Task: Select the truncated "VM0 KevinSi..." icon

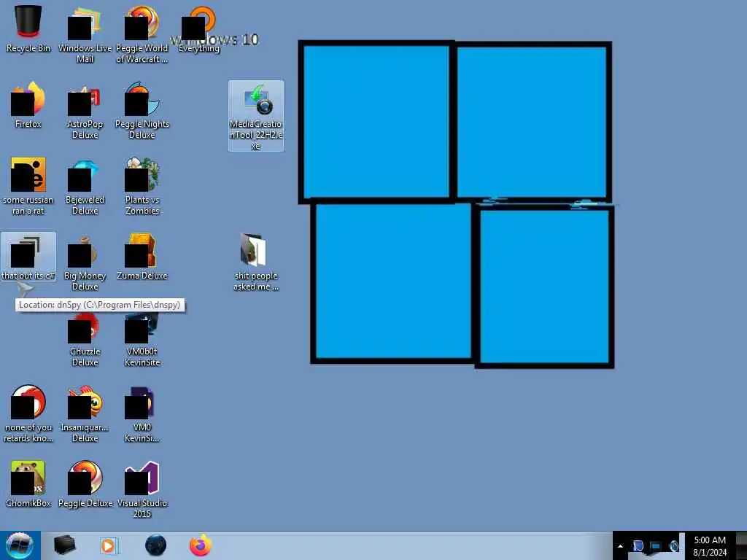Action: coord(142,414)
